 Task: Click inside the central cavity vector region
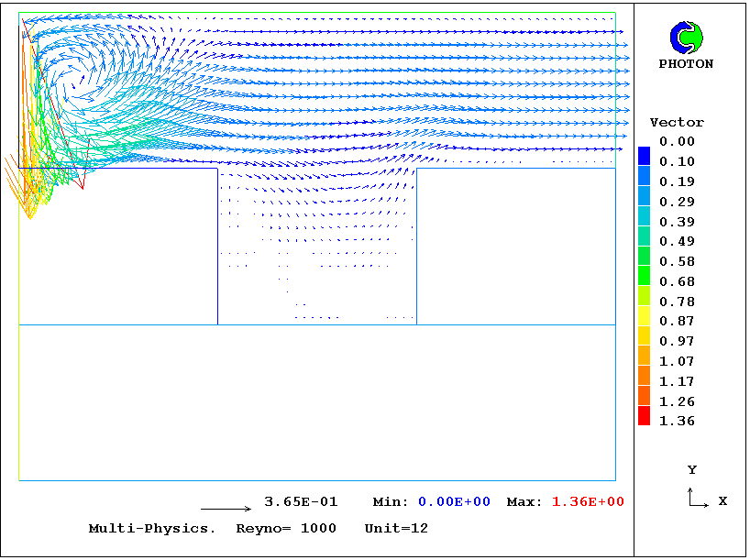click(317, 246)
